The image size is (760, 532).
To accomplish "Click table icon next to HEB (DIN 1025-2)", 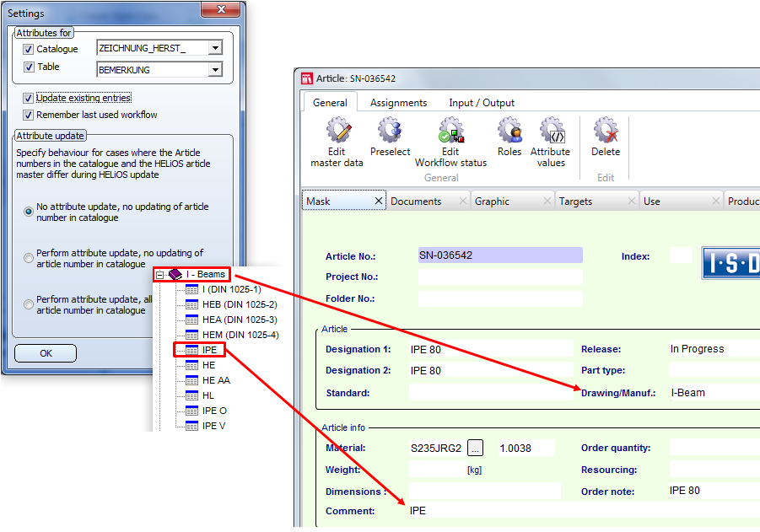I will [192, 304].
